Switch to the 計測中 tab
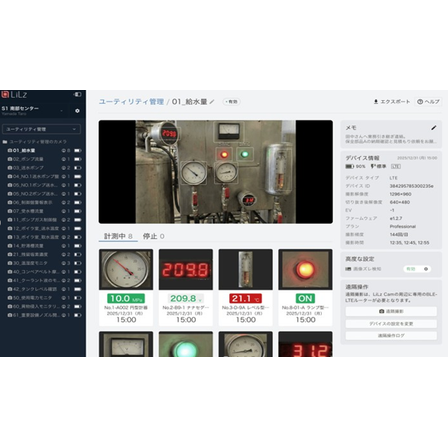Viewport: 448px width, 448px height. [118, 236]
